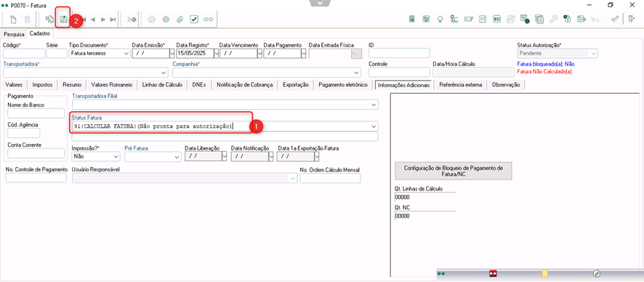Click the printer icon in the toolbar
This screenshot has height=282, width=644.
coord(152,19)
